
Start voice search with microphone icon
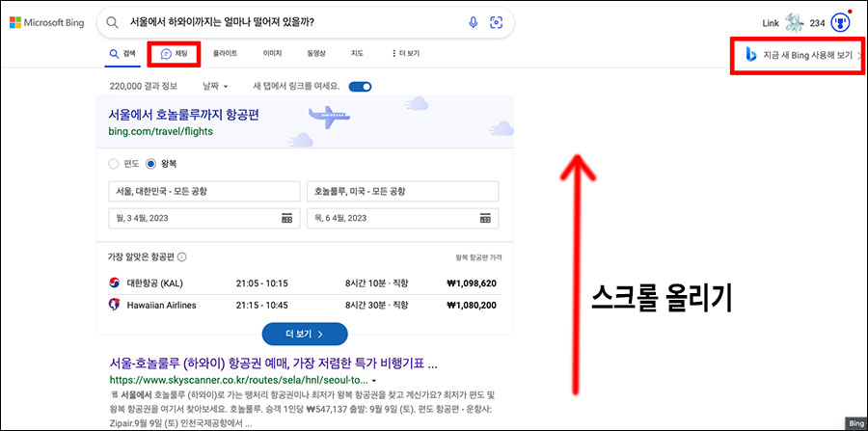pos(473,22)
